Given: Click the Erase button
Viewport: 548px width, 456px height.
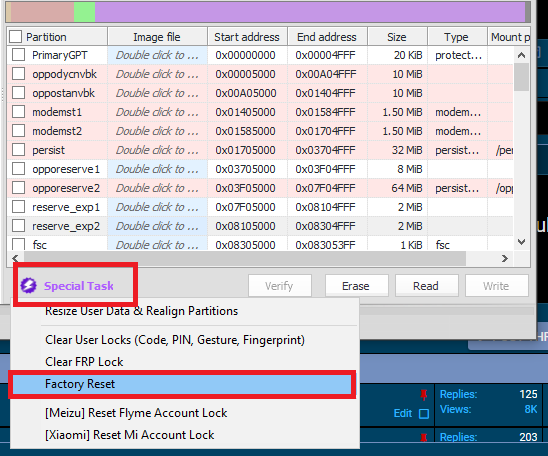Looking at the screenshot, I should 356,286.
